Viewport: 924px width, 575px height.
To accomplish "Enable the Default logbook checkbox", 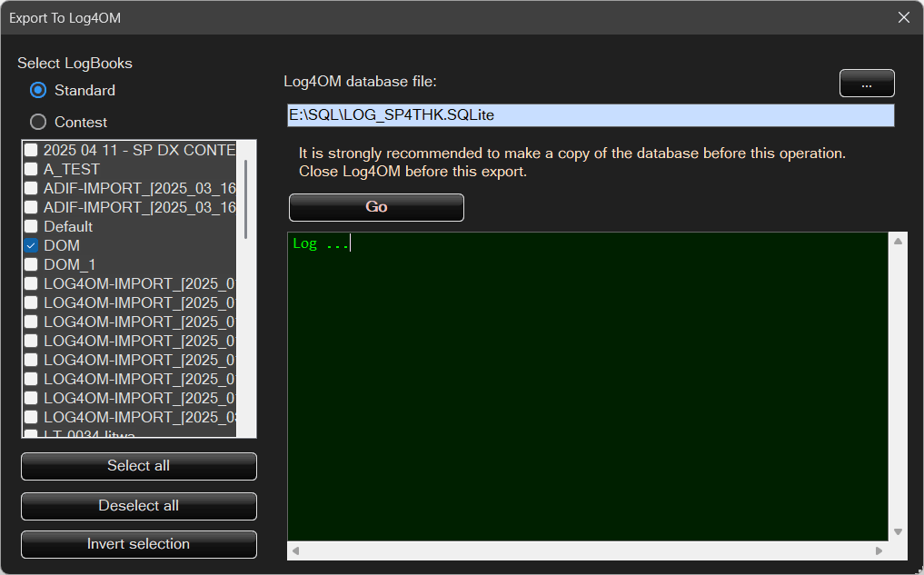I will point(31,226).
